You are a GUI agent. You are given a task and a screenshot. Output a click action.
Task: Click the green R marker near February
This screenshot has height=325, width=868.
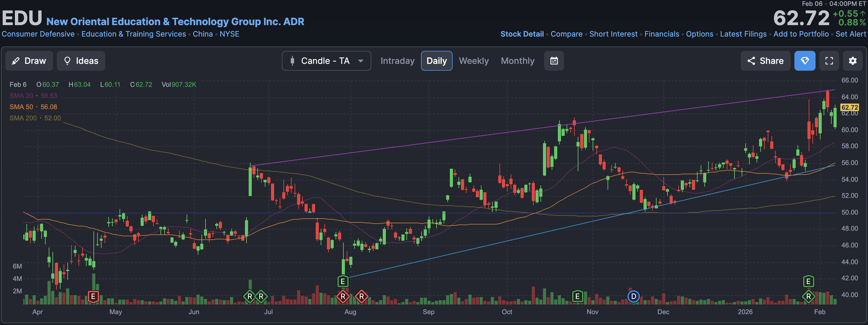click(x=808, y=297)
